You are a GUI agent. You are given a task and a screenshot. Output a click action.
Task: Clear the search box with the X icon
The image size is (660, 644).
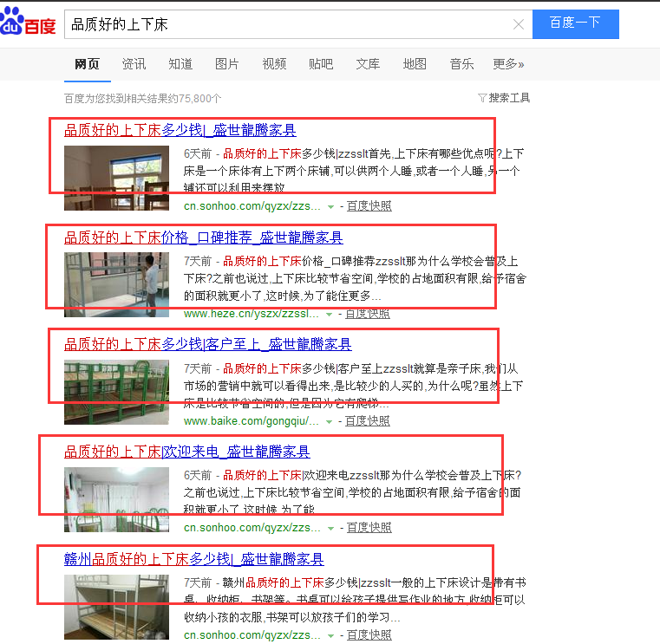[519, 24]
